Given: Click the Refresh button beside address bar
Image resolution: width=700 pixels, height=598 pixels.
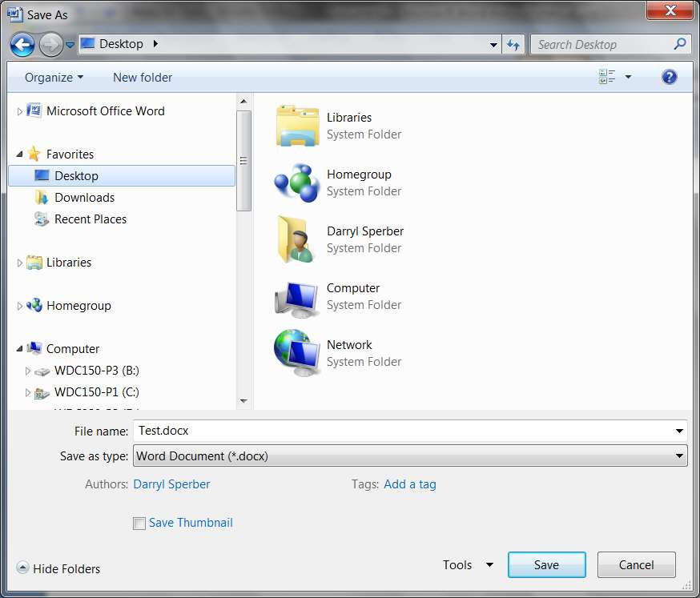Looking at the screenshot, I should 513,45.
